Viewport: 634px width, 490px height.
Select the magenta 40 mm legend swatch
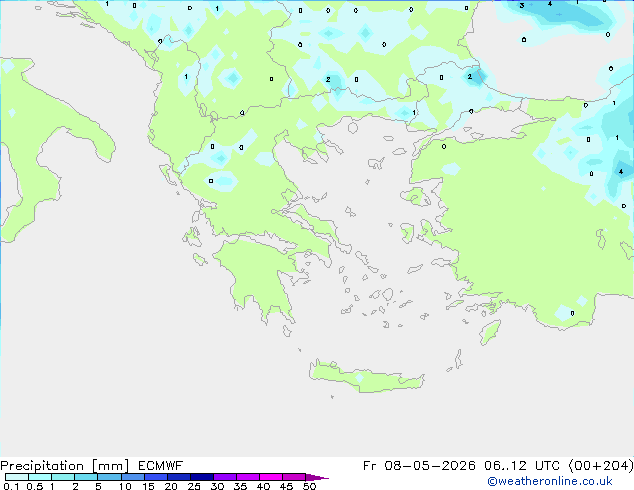click(271, 477)
